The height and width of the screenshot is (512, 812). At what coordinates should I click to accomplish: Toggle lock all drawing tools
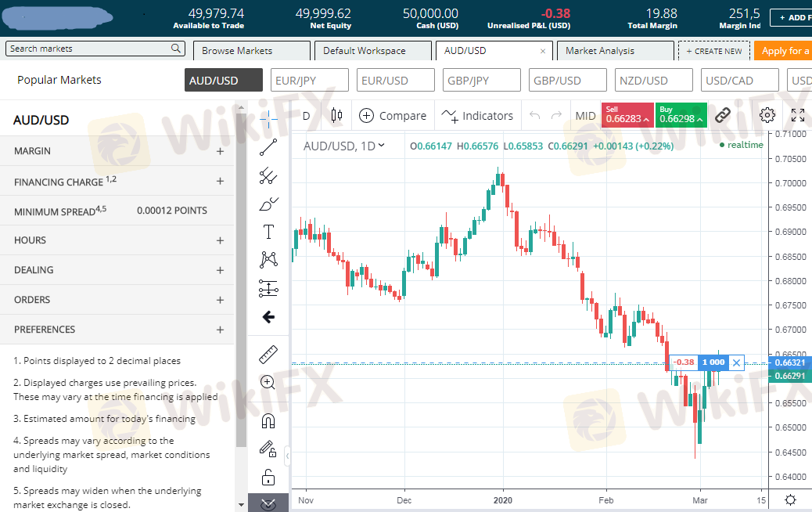pyautogui.click(x=268, y=477)
